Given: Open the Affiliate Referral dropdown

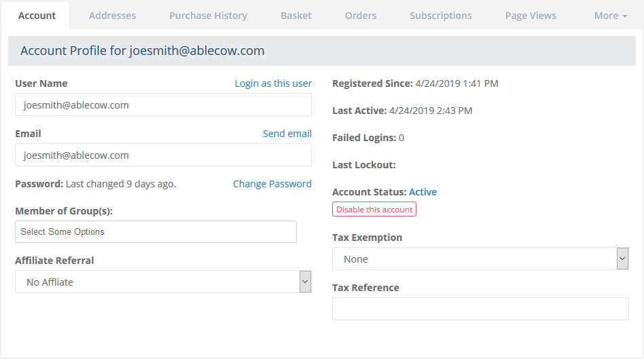Looking at the screenshot, I should [x=163, y=282].
